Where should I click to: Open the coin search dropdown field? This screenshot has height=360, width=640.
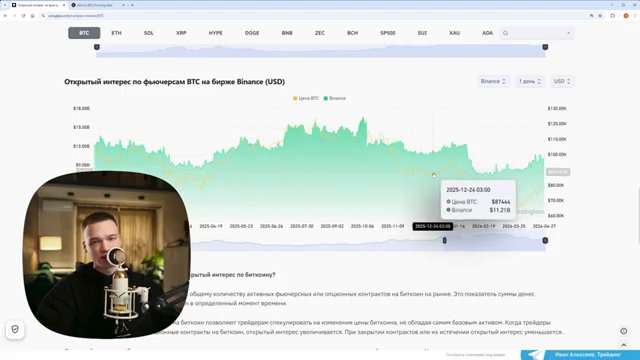537,33
